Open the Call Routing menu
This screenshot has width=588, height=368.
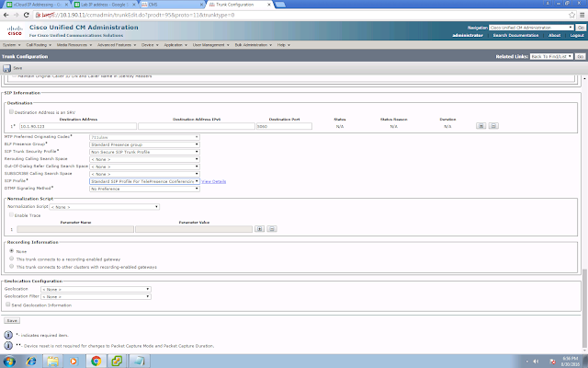(39, 45)
